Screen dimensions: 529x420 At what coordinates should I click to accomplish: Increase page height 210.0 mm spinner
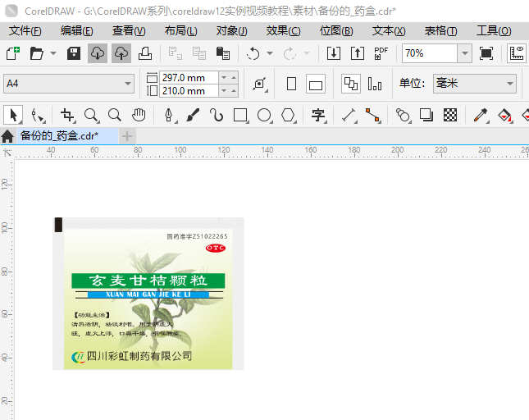point(234,91)
